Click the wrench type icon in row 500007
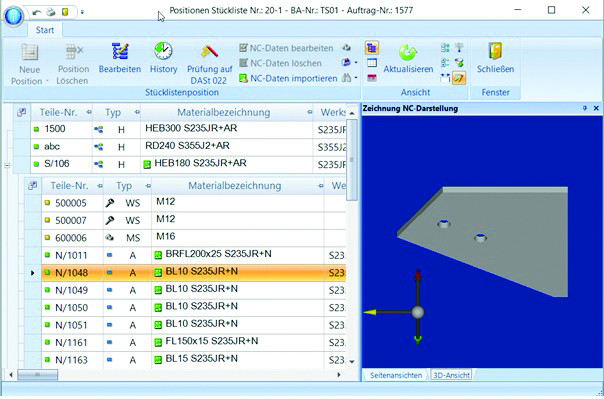Screen dimensions: 604x399 tap(110, 220)
